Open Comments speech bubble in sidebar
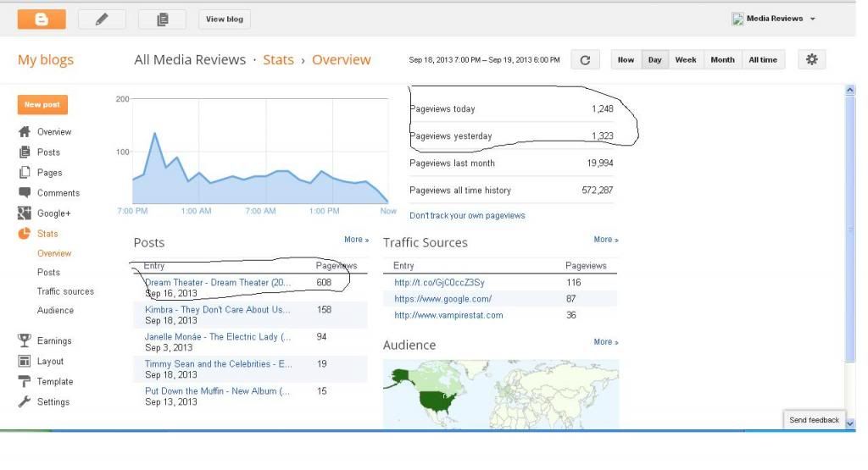Screen dimensions: 868x470 [x=25, y=192]
